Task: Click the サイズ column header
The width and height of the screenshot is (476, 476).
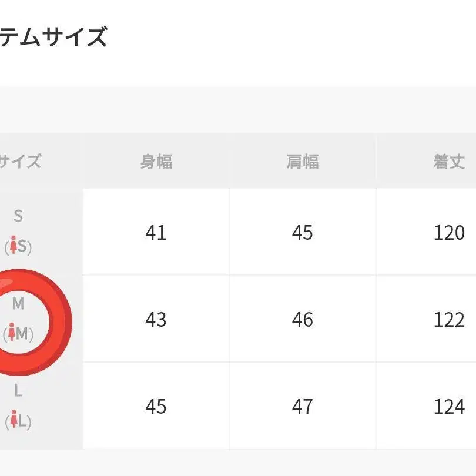Action: tap(20, 162)
